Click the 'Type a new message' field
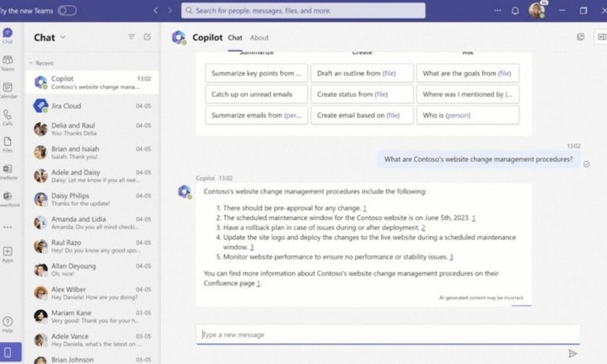This screenshot has height=364, width=607. (x=388, y=335)
